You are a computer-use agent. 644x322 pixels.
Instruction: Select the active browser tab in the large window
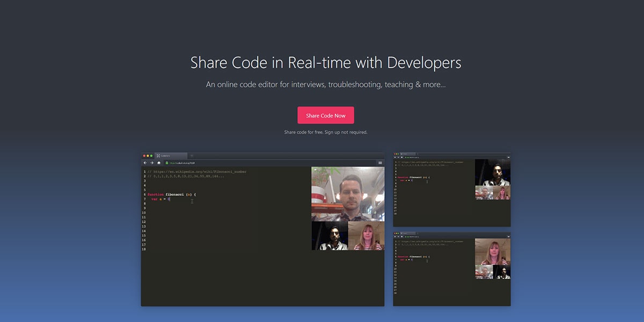tap(171, 156)
